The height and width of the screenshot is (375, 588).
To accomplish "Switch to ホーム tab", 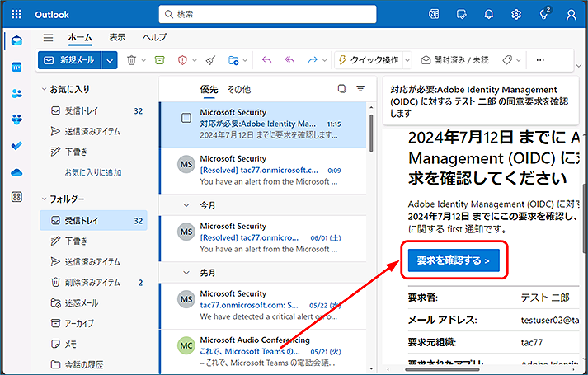I will [80, 37].
